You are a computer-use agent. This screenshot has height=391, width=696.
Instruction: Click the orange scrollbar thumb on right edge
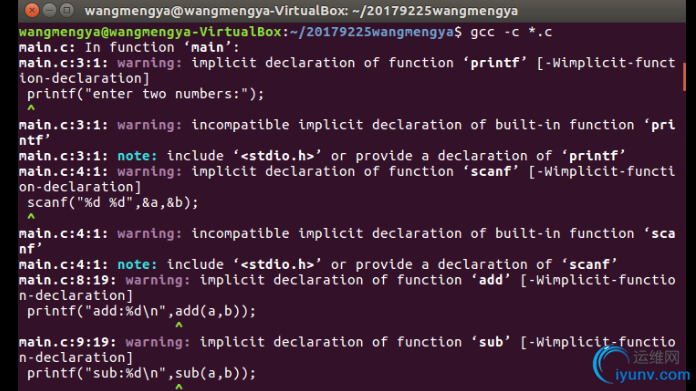[684, 77]
